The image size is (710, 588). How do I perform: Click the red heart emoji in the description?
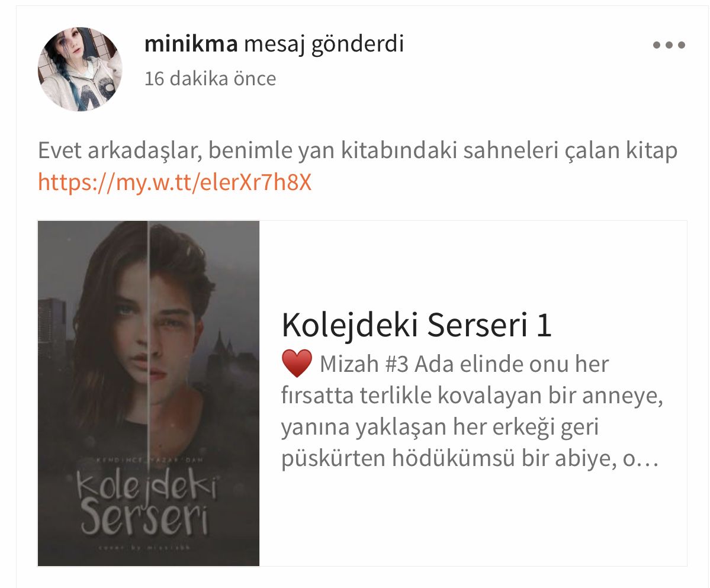[297, 364]
